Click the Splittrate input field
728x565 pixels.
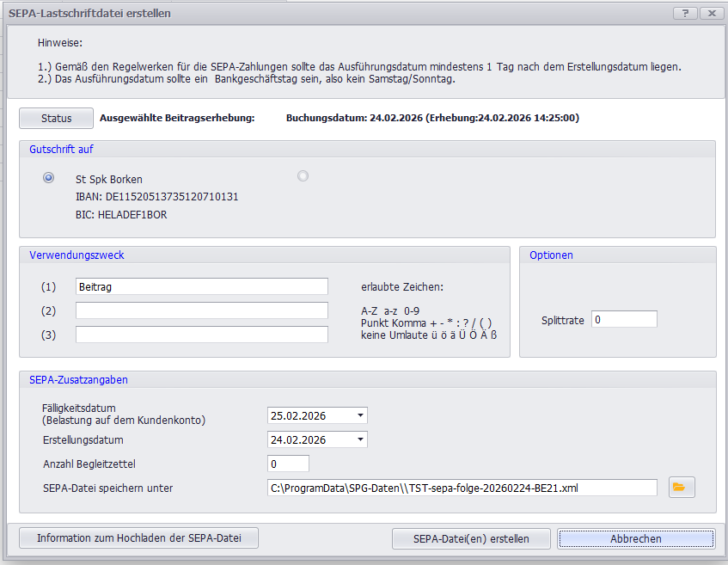624,319
